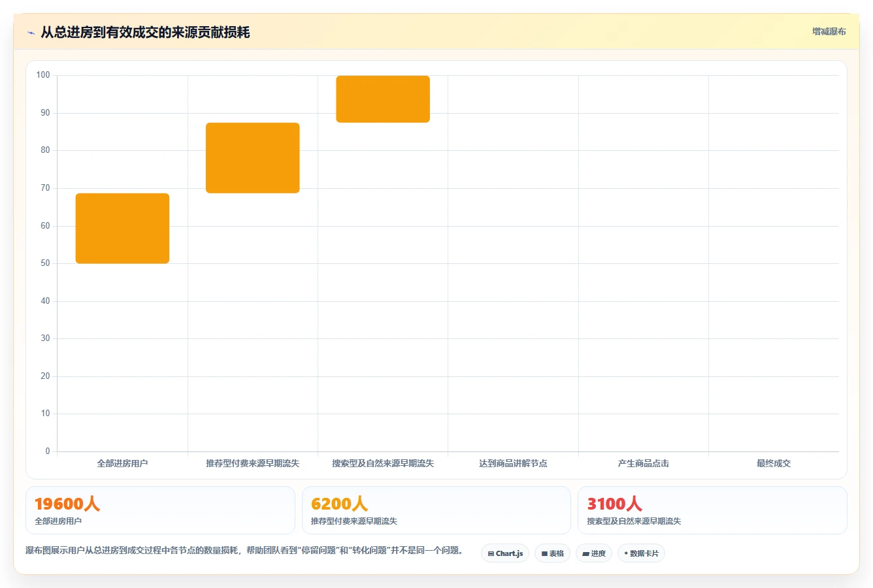Click the lightning icon beside the title
This screenshot has width=873, height=588.
[x=31, y=33]
